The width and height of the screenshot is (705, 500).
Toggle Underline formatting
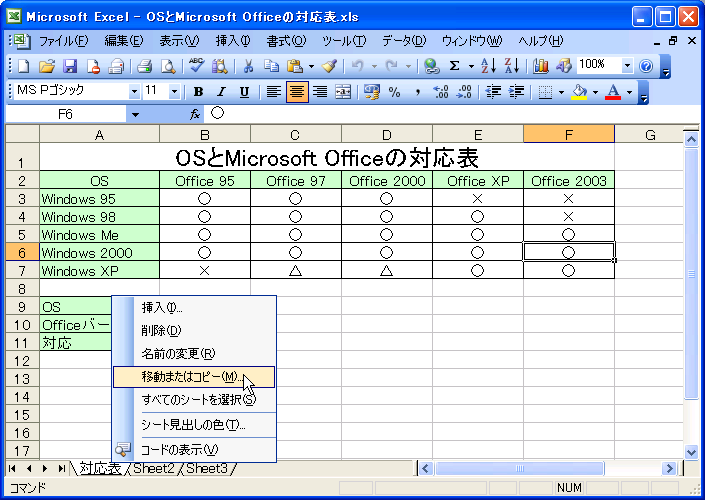244,92
